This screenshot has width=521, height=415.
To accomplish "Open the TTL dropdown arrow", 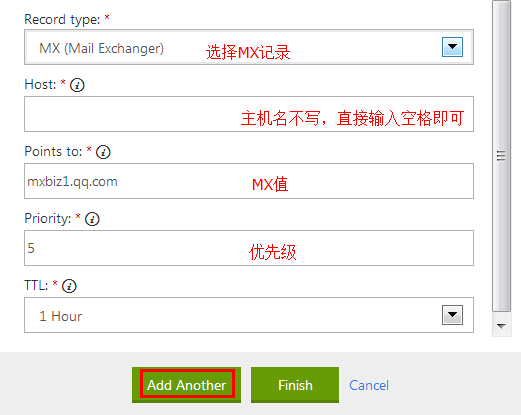I will pos(452,315).
